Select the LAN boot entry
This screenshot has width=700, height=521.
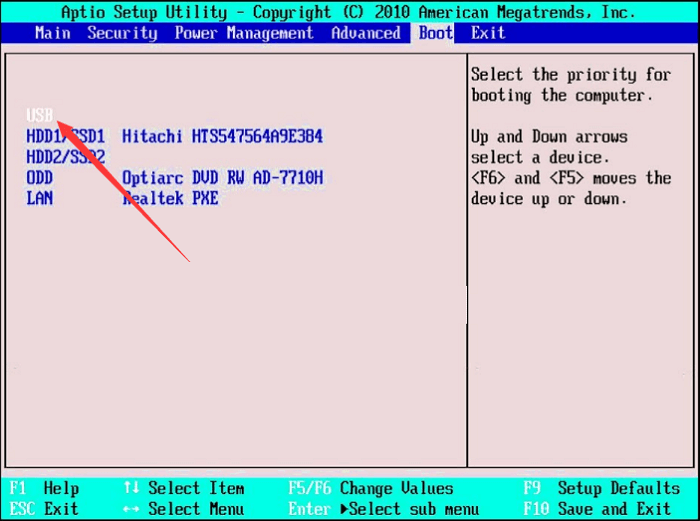pyautogui.click(x=40, y=198)
